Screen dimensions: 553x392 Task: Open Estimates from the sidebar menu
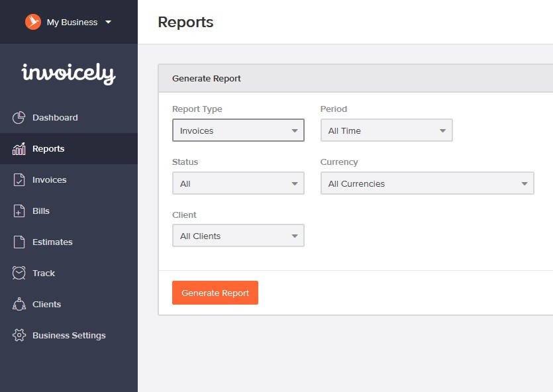click(x=52, y=242)
